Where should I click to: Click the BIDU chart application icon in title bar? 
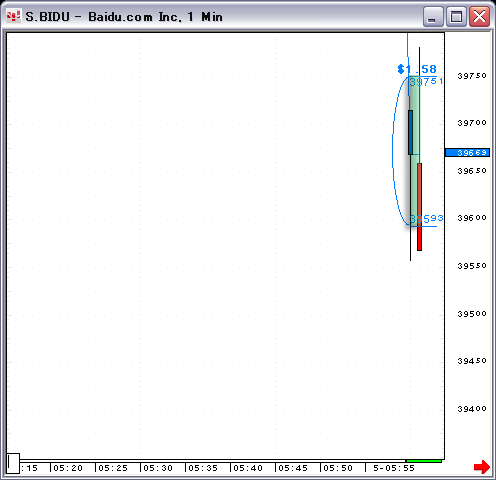pos(14,16)
